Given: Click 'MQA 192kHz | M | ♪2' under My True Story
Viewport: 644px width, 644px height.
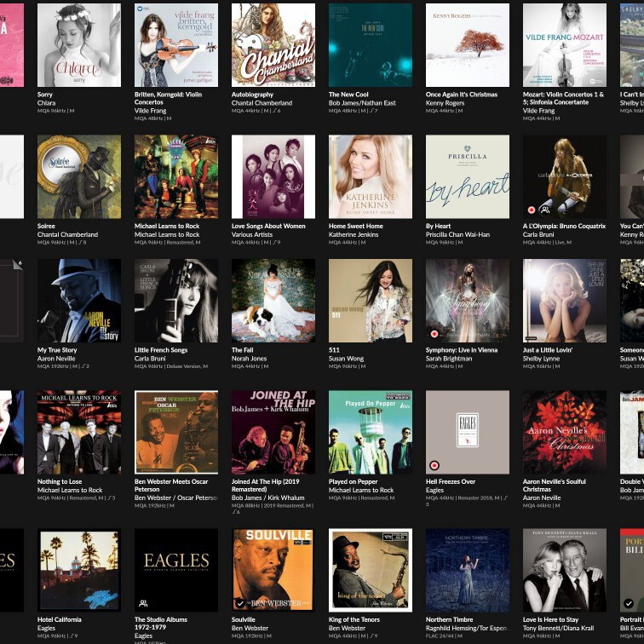Looking at the screenshot, I should coord(63,366).
